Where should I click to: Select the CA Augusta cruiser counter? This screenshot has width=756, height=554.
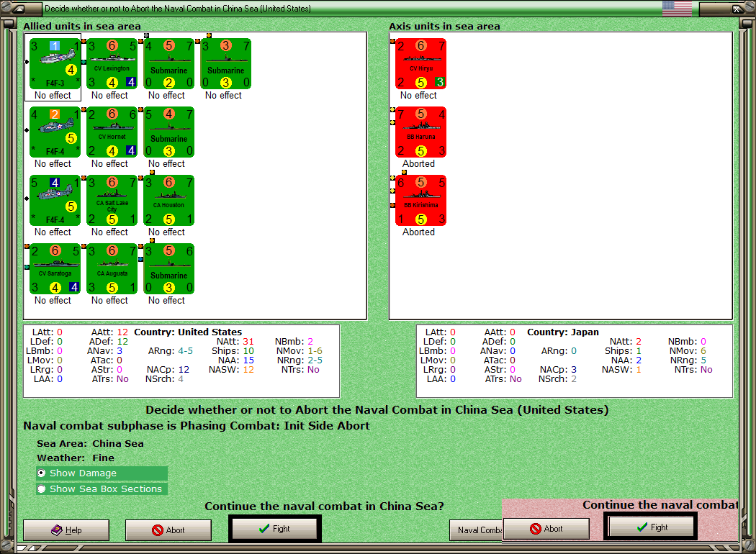pyautogui.click(x=112, y=269)
